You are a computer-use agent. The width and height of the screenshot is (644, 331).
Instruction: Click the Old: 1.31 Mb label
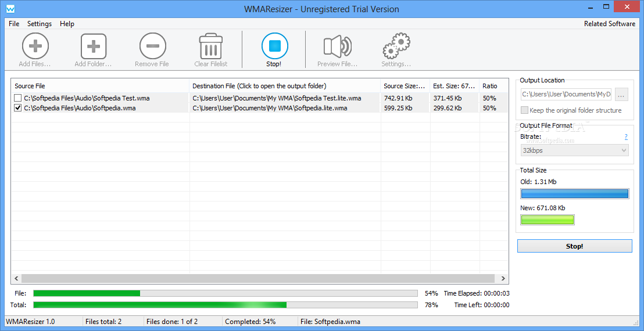[x=538, y=182]
